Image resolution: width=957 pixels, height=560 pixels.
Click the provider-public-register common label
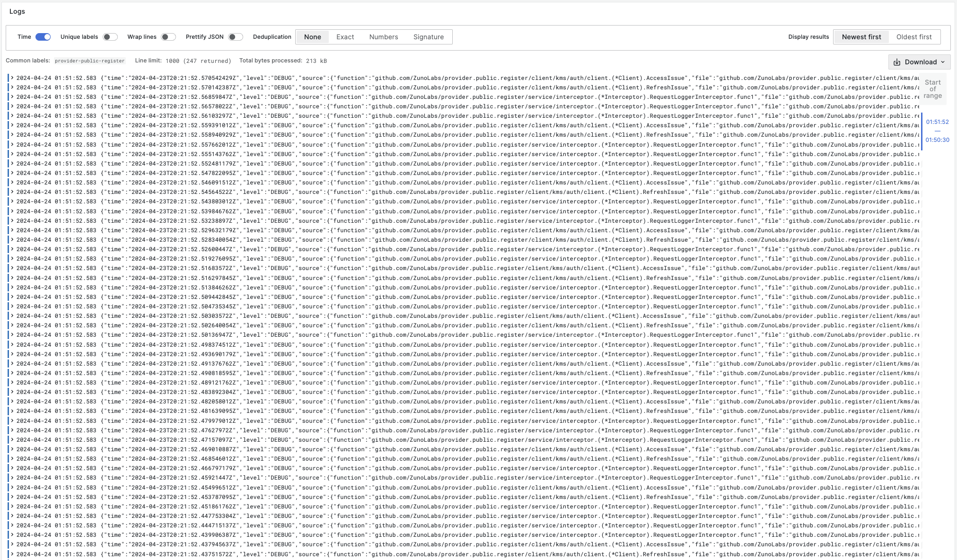pos(89,61)
